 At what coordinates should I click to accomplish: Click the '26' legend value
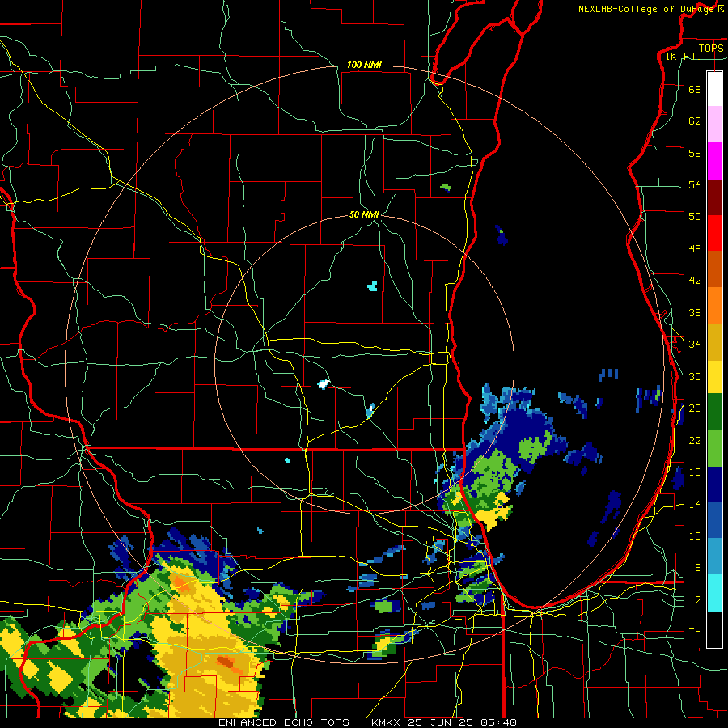click(x=695, y=408)
